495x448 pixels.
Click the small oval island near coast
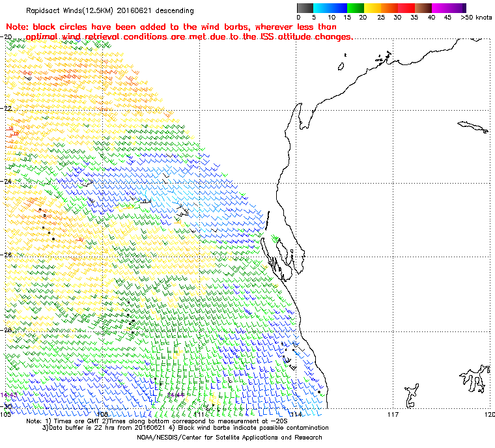tap(341, 66)
